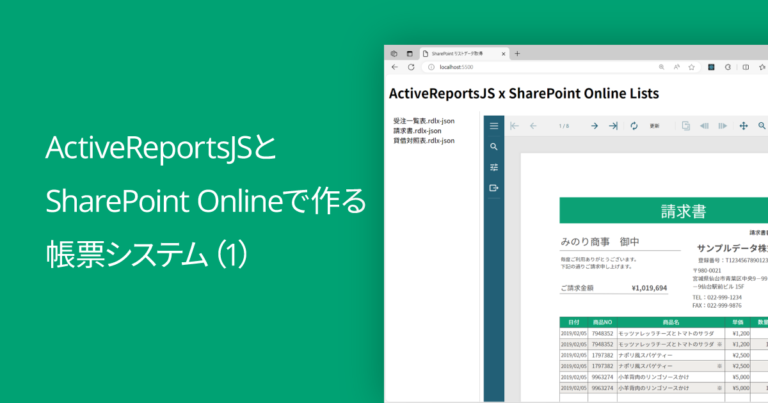The width and height of the screenshot is (768, 403).
Task: Click TEL : 022-999-1234 text
Action: pyautogui.click(x=717, y=297)
